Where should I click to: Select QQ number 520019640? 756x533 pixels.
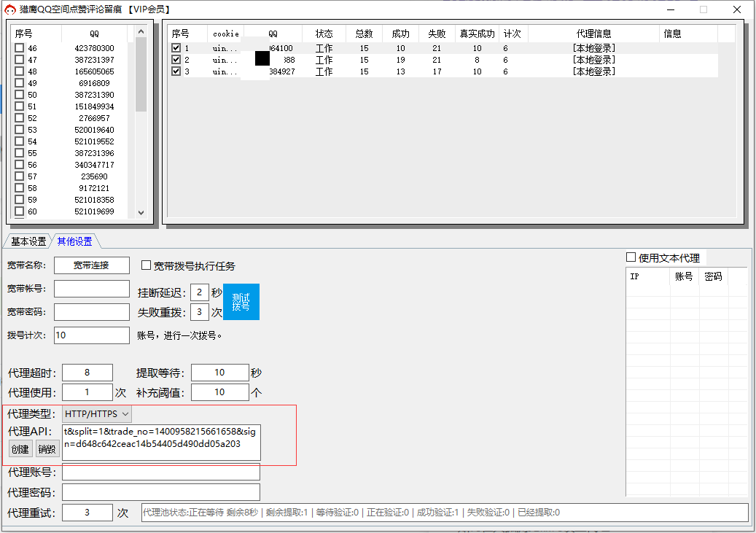(x=95, y=130)
